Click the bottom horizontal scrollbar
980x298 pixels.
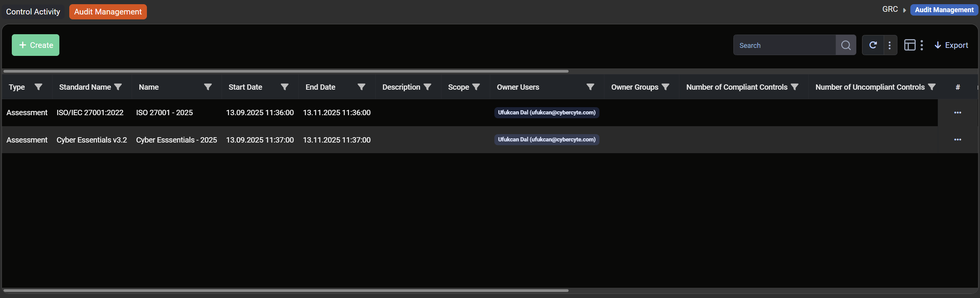pyautogui.click(x=285, y=290)
